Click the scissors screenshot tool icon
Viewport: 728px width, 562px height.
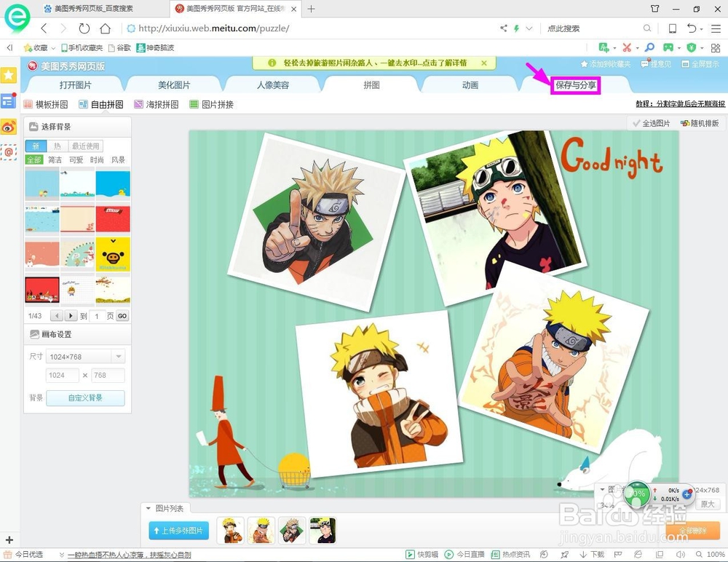628,47
